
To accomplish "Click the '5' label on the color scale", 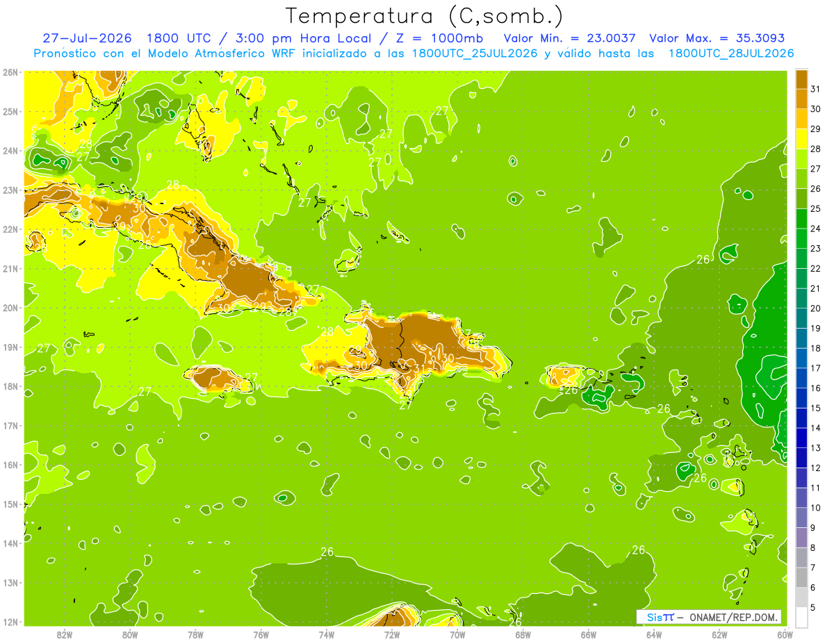I will point(813,607).
